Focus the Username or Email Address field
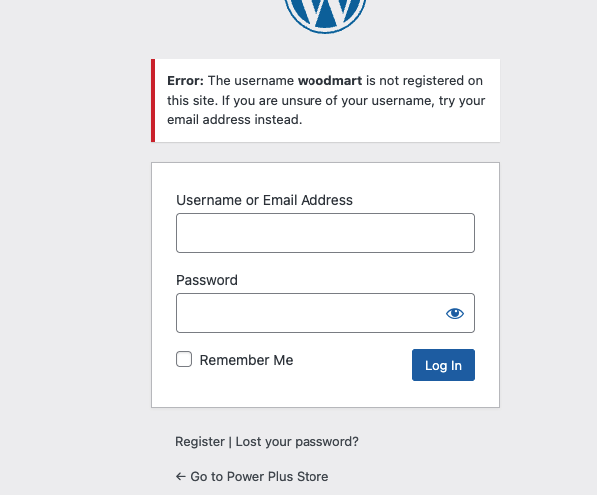This screenshot has width=597, height=495. 325,233
